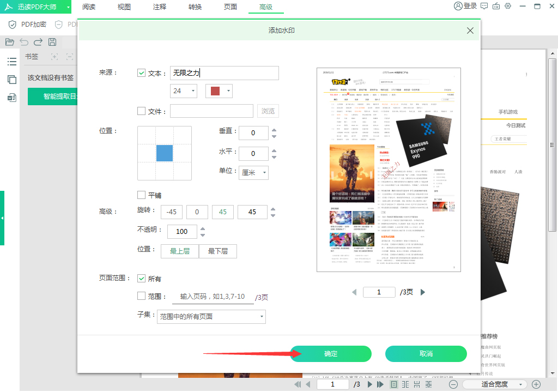Open the bookmarks panel in the left sidebar
Viewport: 558px width, 392px height.
pyautogui.click(x=12, y=62)
